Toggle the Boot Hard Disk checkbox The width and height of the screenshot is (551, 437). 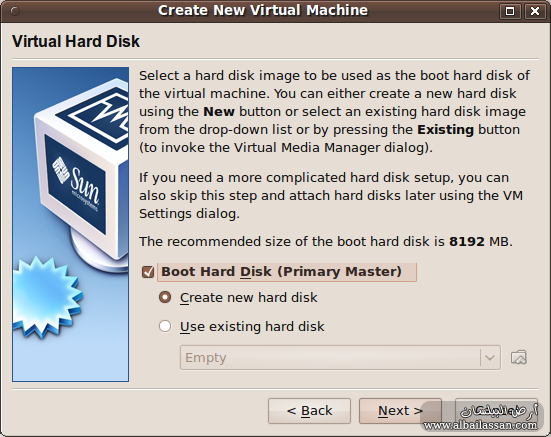[148, 272]
